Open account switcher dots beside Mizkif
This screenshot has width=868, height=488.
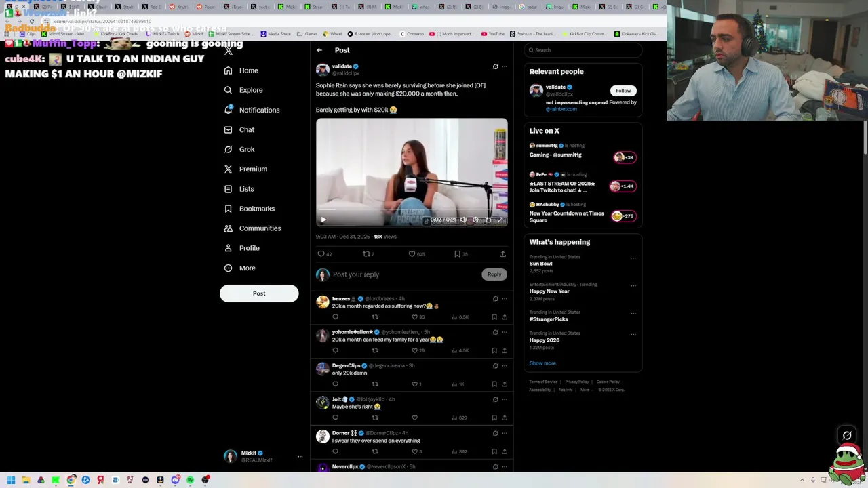[300, 457]
